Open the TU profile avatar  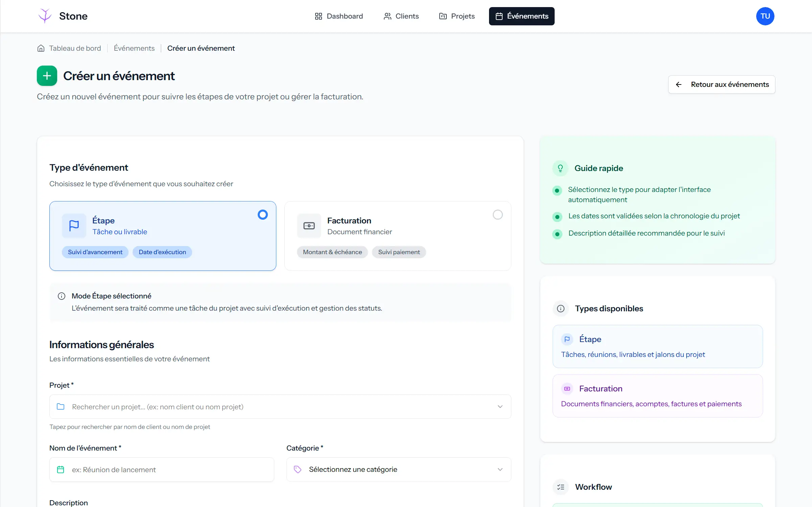(765, 16)
